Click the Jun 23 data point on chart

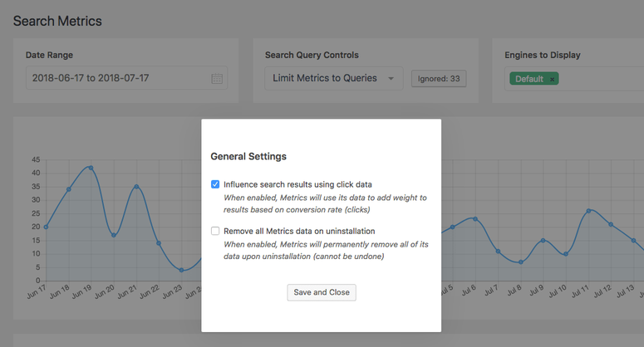(x=181, y=271)
